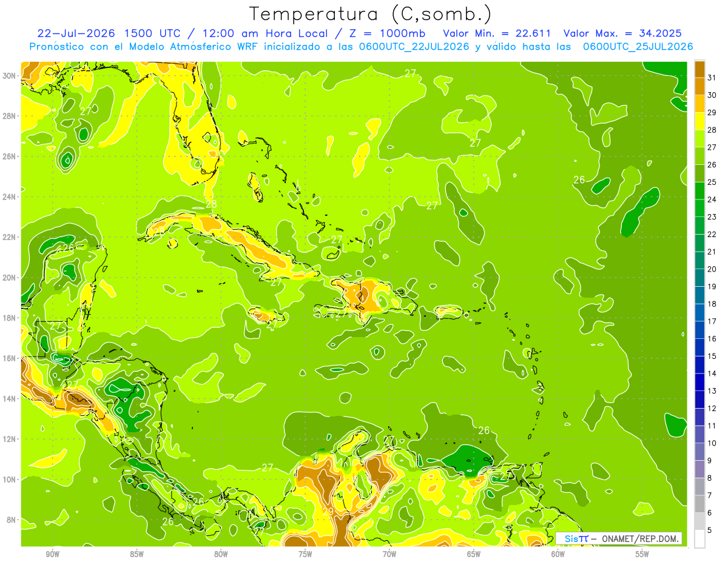Click the color scale value '5'
The width and height of the screenshot is (728, 562).
click(x=710, y=530)
